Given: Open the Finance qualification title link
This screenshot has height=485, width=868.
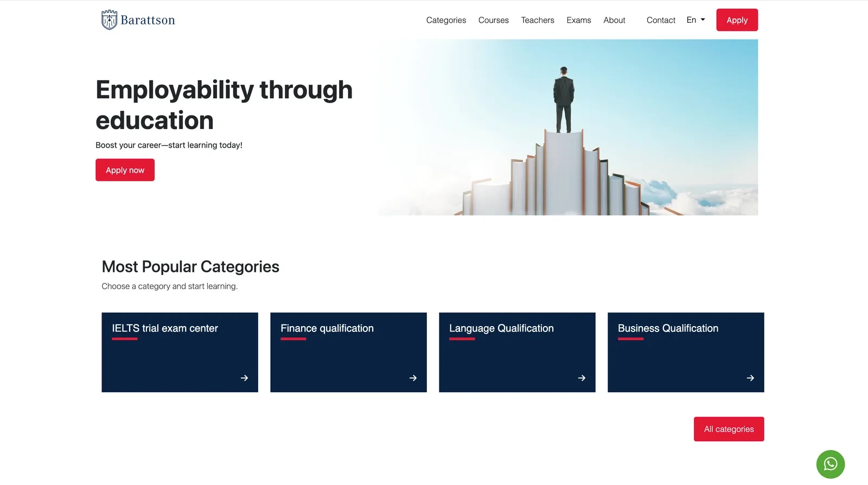Looking at the screenshot, I should 327,328.
